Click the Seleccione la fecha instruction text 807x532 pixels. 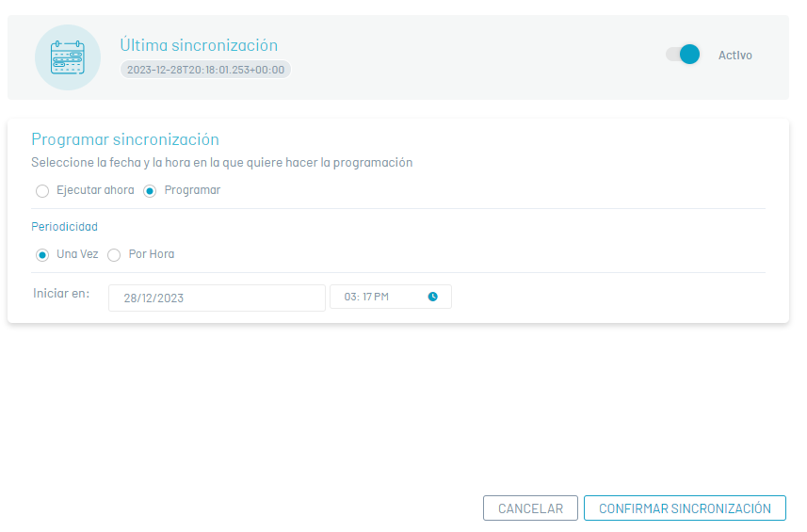click(222, 163)
